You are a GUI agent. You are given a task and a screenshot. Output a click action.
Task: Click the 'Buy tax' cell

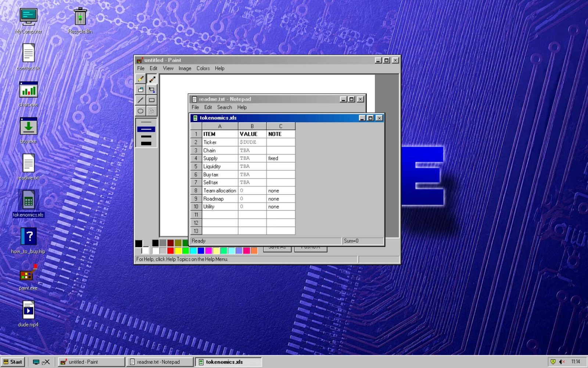click(x=220, y=174)
